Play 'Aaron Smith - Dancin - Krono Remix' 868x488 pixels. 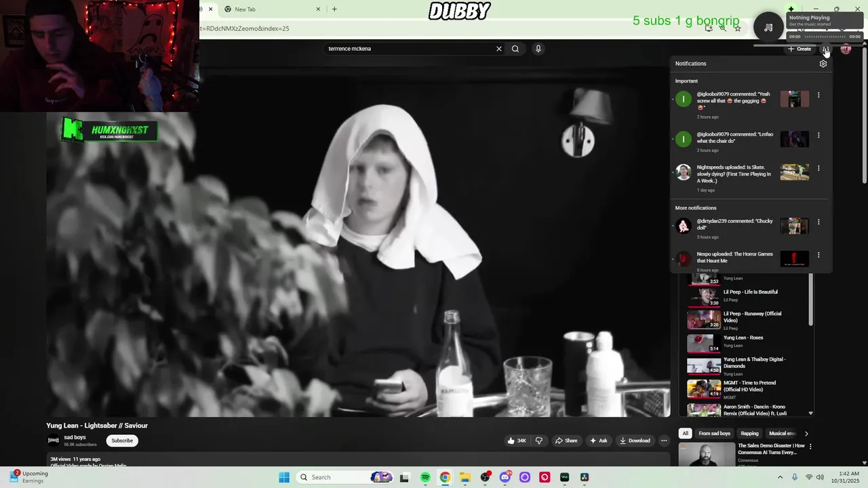coord(755,410)
